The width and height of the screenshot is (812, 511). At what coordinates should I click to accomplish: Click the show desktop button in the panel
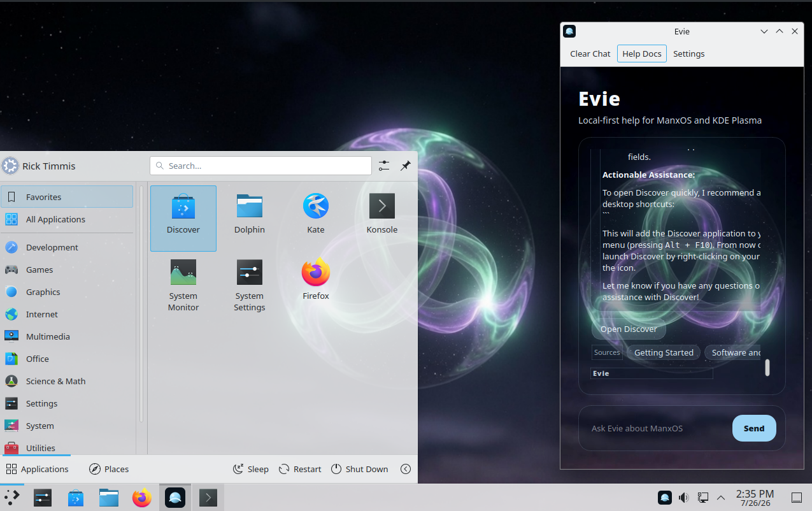click(796, 498)
